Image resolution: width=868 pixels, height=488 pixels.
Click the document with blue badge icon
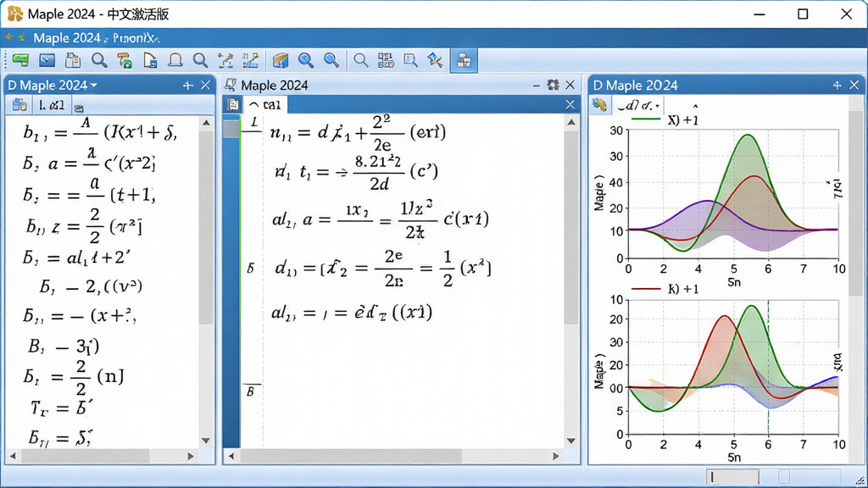coord(150,60)
